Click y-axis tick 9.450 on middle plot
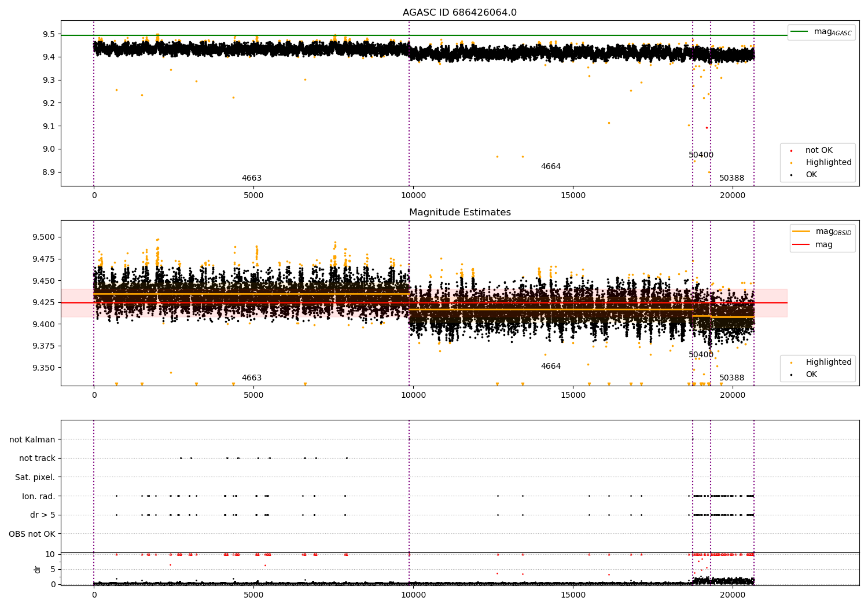Viewport: 868px width, 608px height. [44, 281]
